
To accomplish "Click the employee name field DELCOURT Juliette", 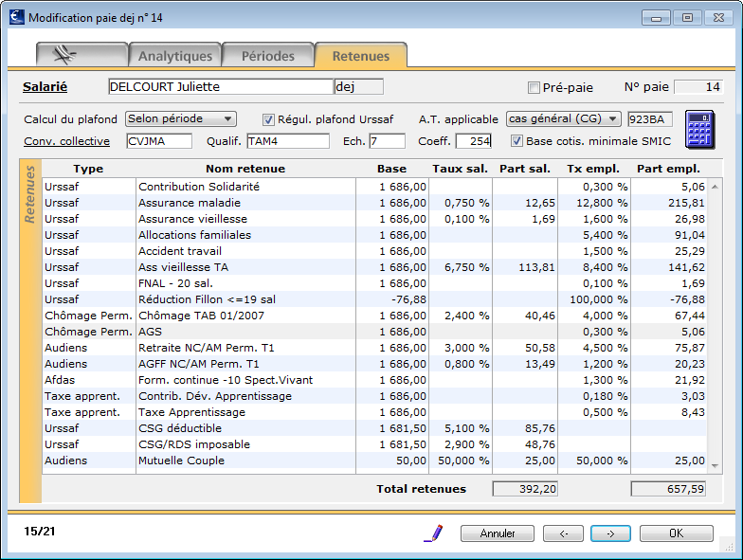I will click(221, 87).
